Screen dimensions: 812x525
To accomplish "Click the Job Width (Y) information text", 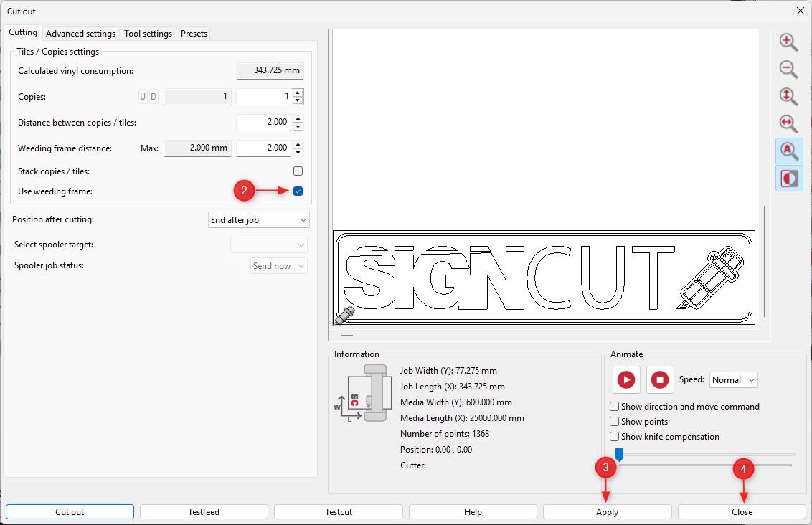I will coord(448,371).
